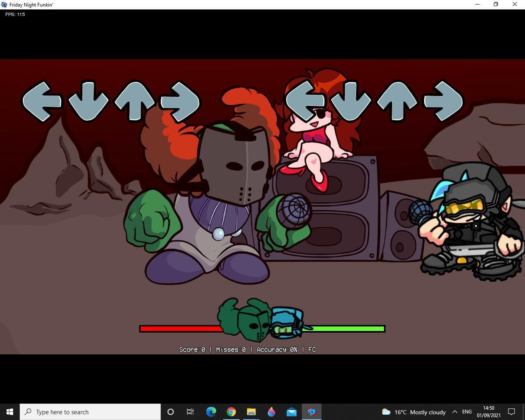Minimize the Friday Night Funkin' window
The height and width of the screenshot is (420, 525).
pyautogui.click(x=477, y=5)
